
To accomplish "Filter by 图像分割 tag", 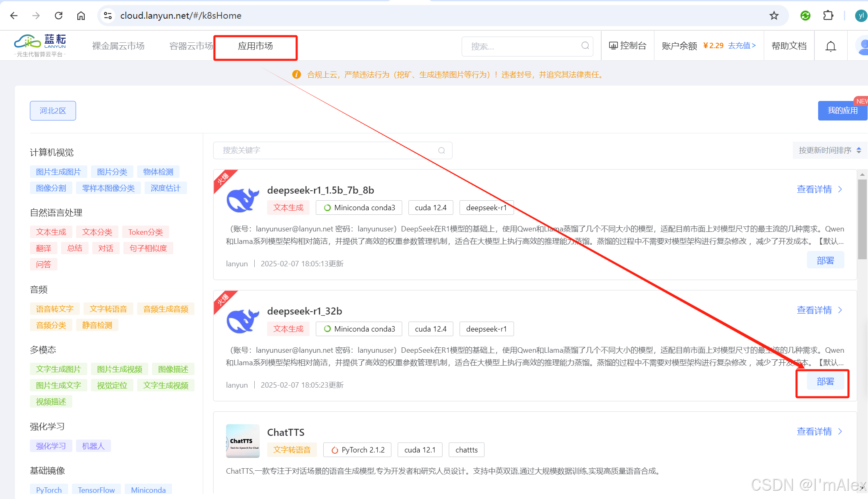I will [51, 188].
